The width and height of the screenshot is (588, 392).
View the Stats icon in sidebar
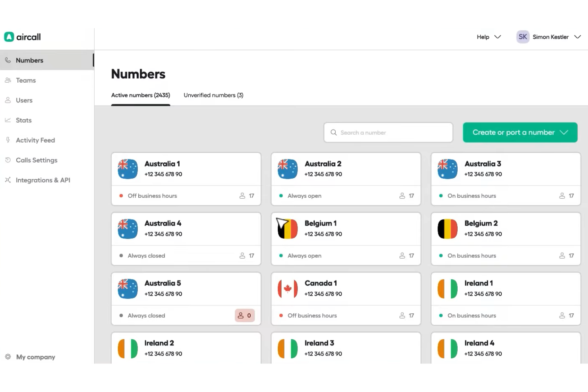coord(8,120)
